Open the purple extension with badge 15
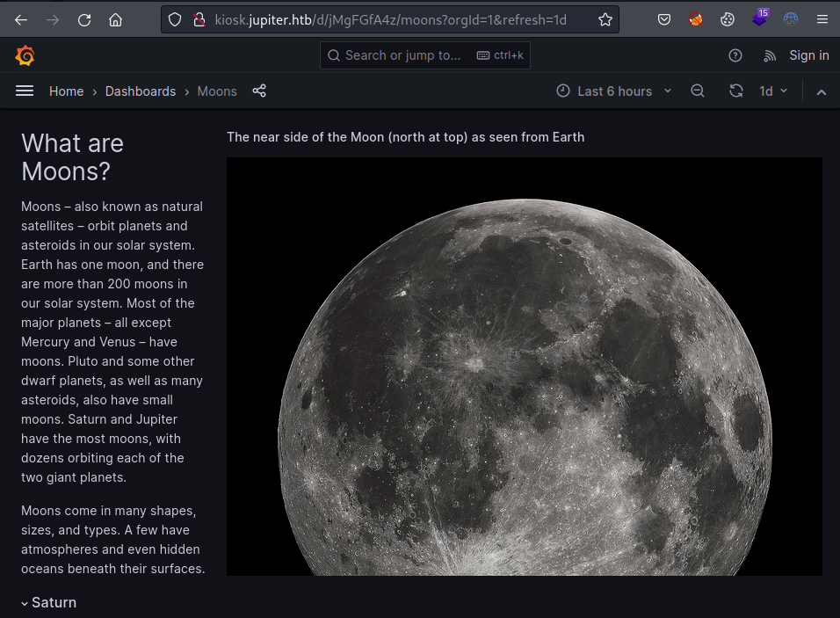 [760, 18]
